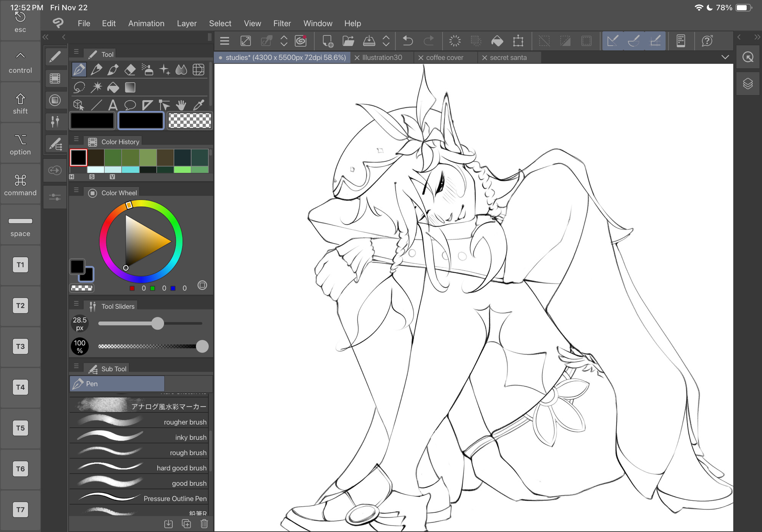Delete sub tool with trash button
Viewport: 762px width, 532px height.
204,524
